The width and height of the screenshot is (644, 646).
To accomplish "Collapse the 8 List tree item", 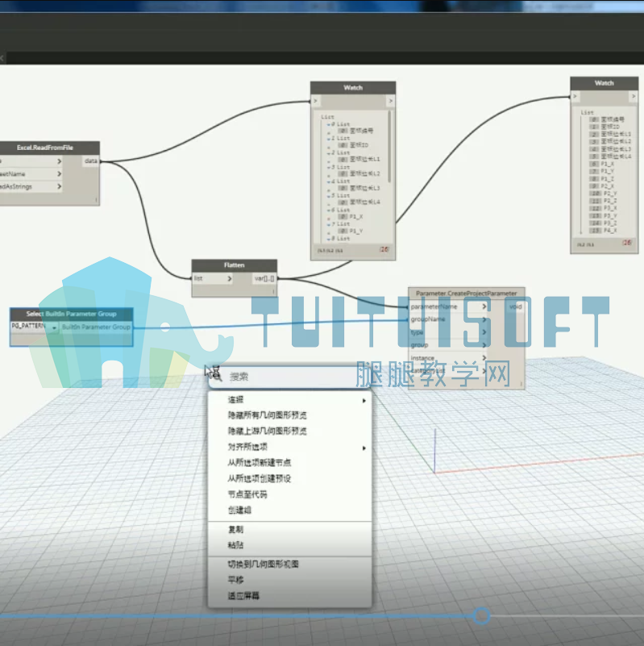I will pos(329,239).
